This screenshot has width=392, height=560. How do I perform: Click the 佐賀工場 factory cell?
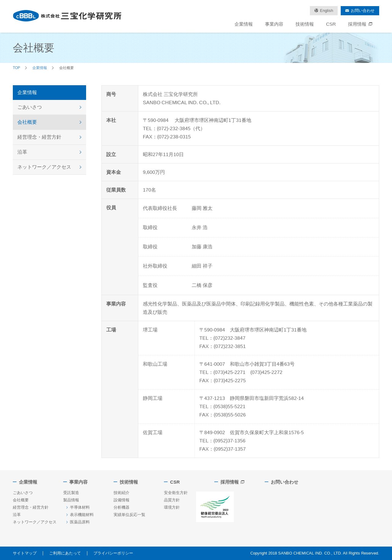coord(166,441)
